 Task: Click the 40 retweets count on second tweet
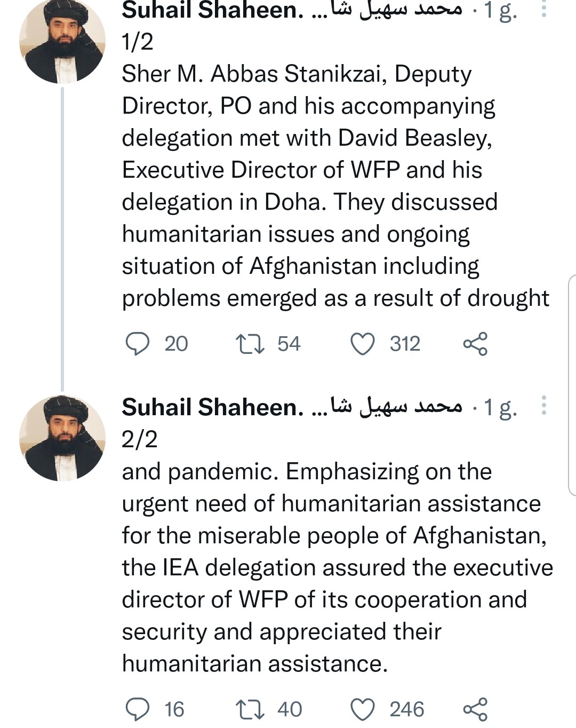[290, 709]
